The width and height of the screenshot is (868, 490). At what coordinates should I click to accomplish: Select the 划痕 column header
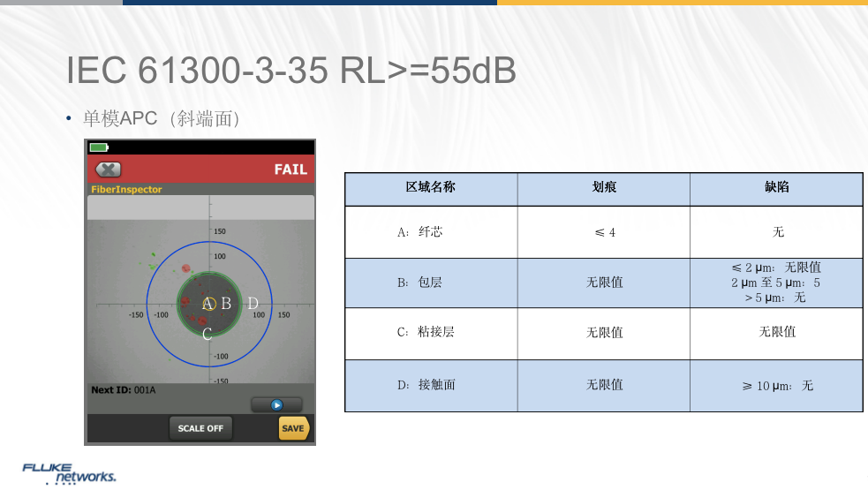(604, 188)
